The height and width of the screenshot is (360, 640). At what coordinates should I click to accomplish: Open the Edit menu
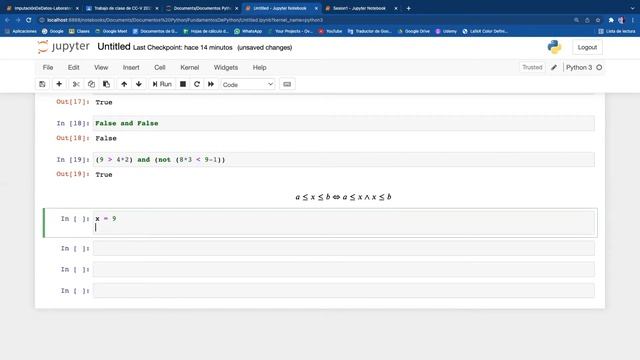[73, 67]
